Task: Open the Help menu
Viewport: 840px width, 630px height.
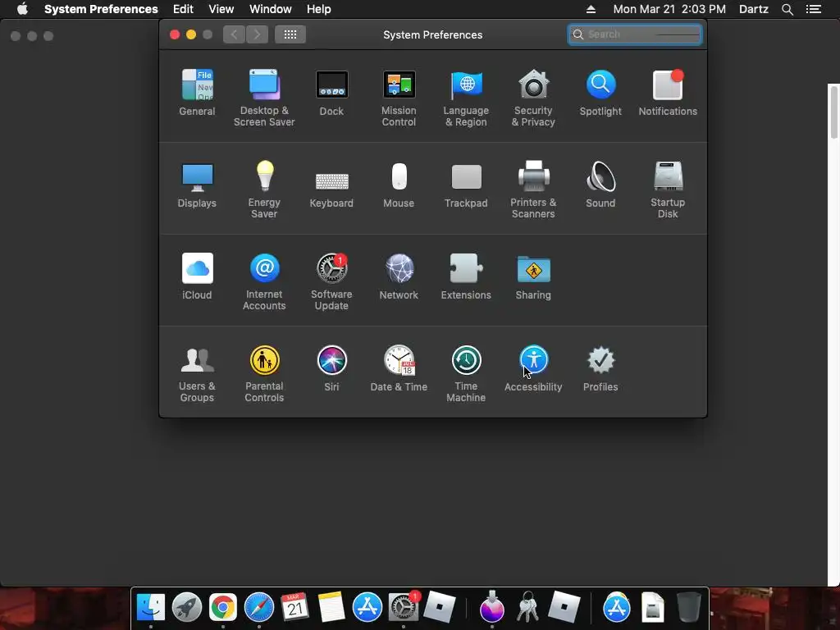Action: click(319, 9)
